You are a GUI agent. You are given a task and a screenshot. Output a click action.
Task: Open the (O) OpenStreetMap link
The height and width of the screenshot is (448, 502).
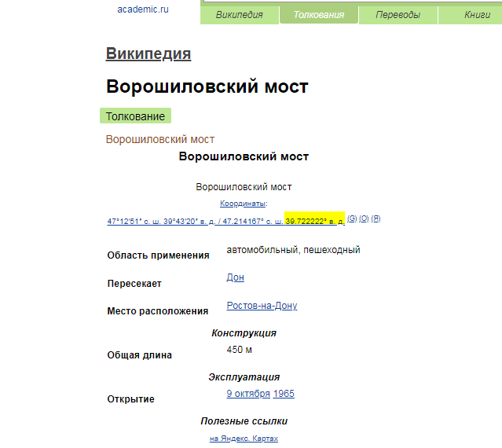(x=364, y=218)
